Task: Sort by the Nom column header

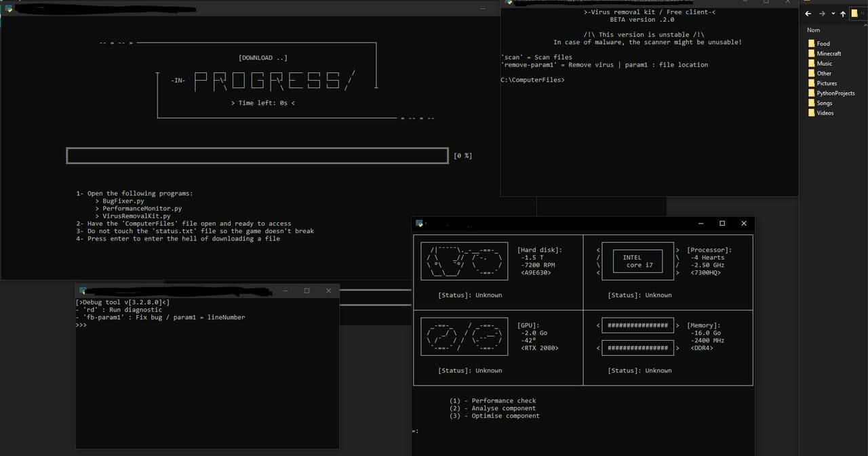Action: click(813, 30)
